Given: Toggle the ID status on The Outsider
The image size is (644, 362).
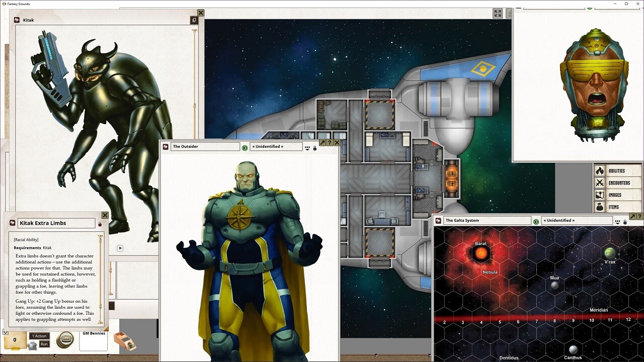Looking at the screenshot, I should (245, 148).
